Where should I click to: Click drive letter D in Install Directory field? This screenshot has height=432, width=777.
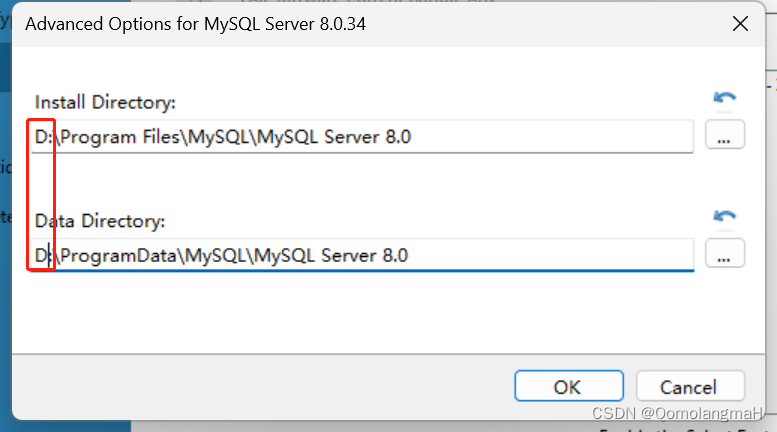point(41,137)
